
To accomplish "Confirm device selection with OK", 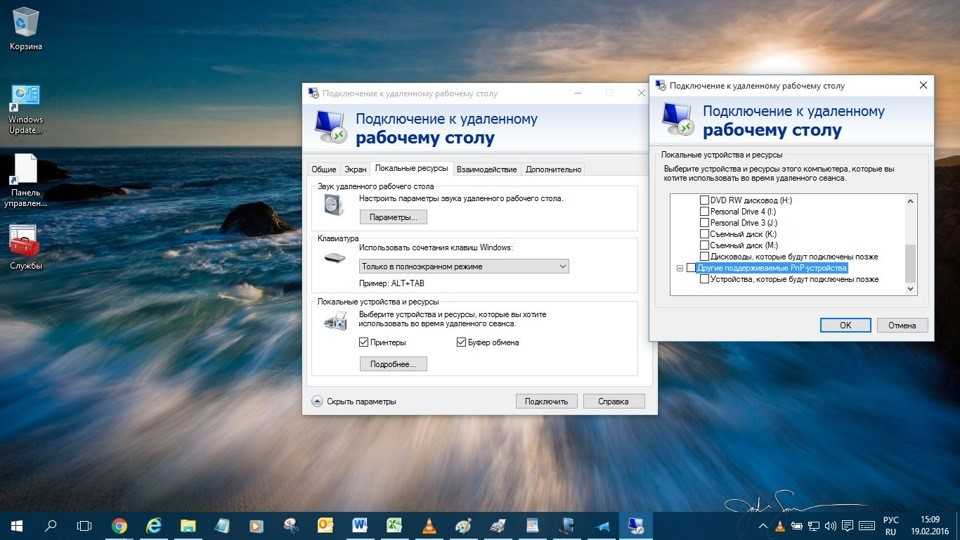I will pos(845,325).
